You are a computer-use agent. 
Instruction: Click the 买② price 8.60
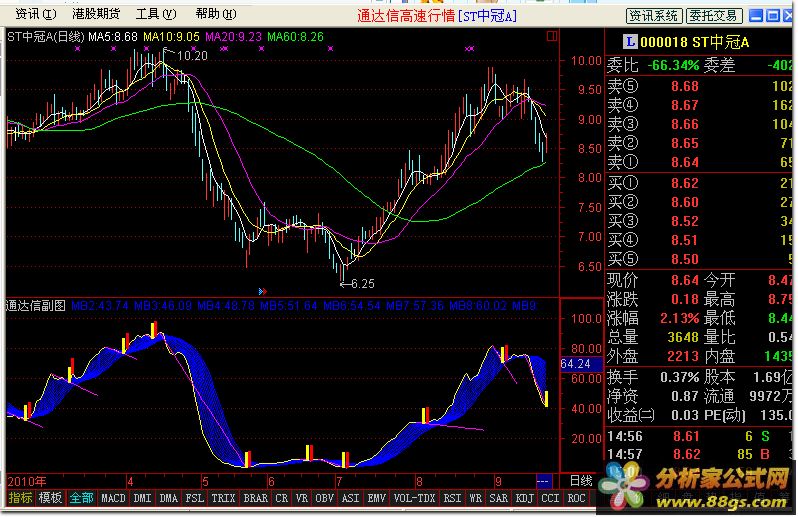tap(685, 202)
